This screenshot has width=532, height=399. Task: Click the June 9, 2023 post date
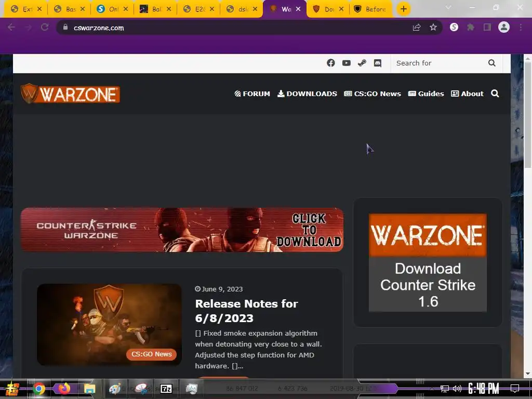click(x=219, y=289)
